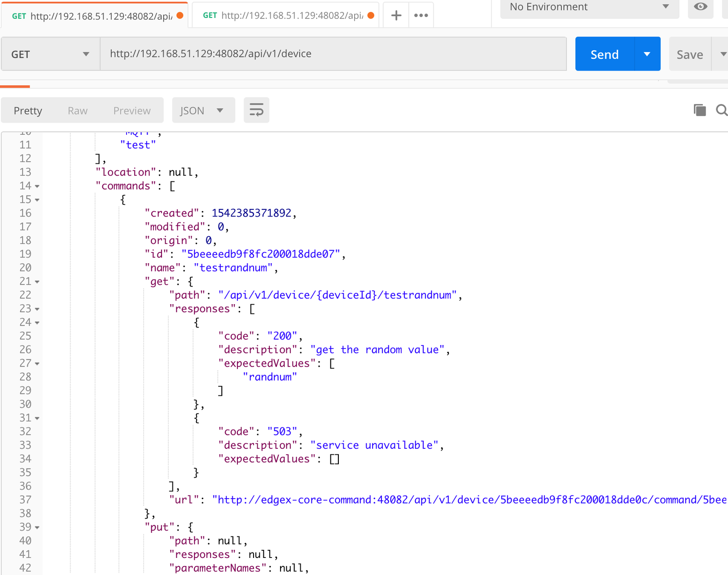Click the created value 1542385371892
This screenshot has width=728, height=575.
pos(251,213)
